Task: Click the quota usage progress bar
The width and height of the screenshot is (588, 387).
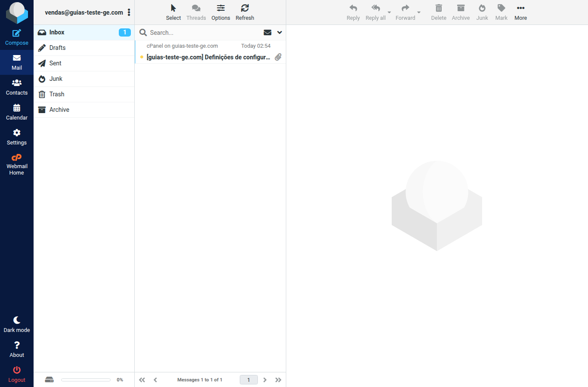Action: (86, 380)
